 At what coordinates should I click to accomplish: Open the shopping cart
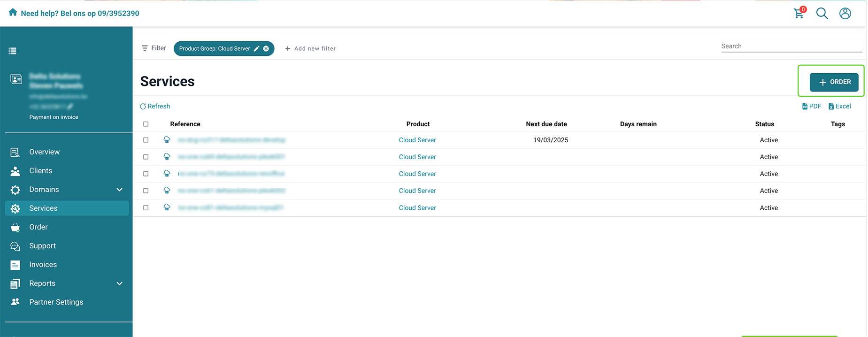799,13
